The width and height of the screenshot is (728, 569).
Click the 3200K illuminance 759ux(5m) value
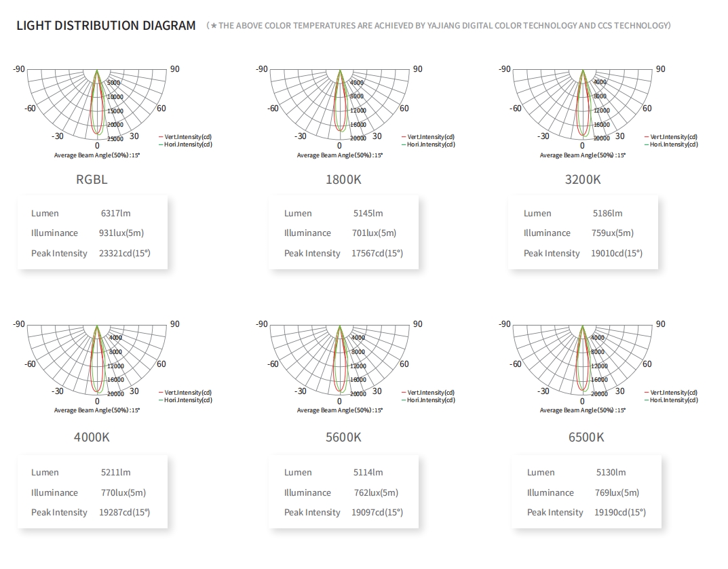(x=613, y=233)
